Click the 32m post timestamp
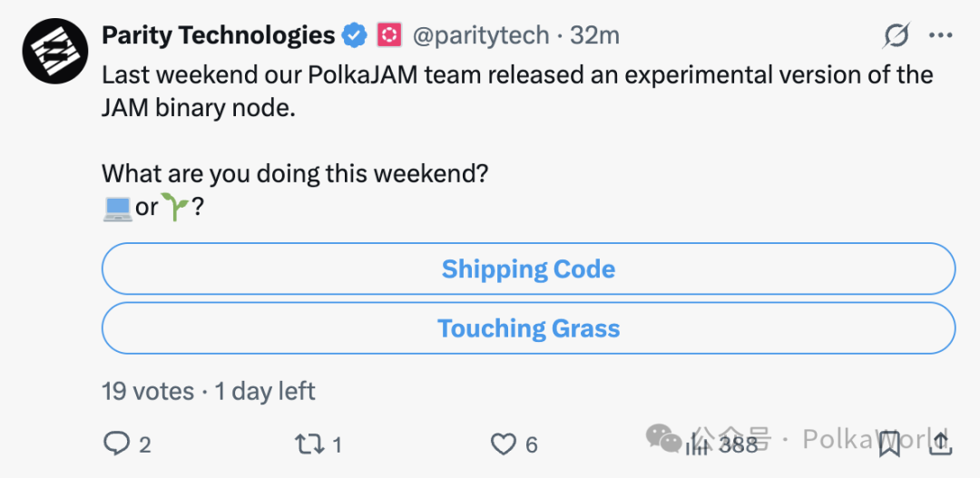This screenshot has height=478, width=980. (x=595, y=35)
